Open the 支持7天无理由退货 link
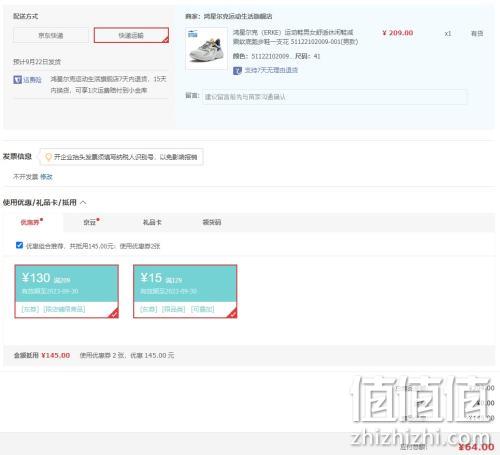 tap(271, 70)
